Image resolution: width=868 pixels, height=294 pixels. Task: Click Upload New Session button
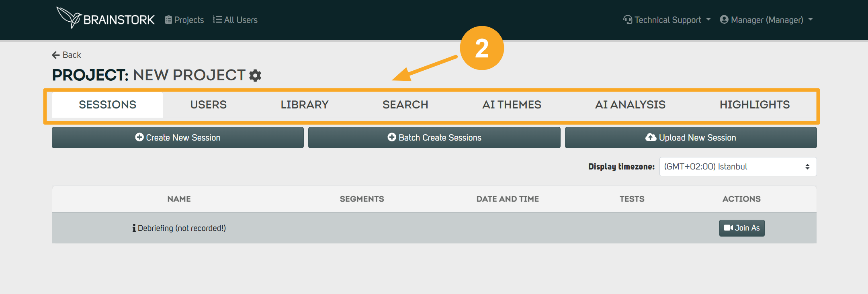click(x=691, y=138)
